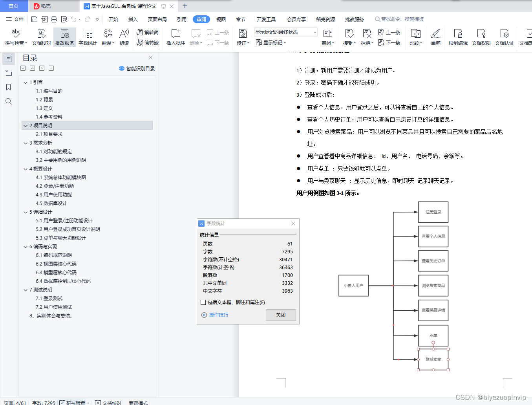Start 朗读 read aloud
Screen dimensions: 532x405
click(124, 37)
